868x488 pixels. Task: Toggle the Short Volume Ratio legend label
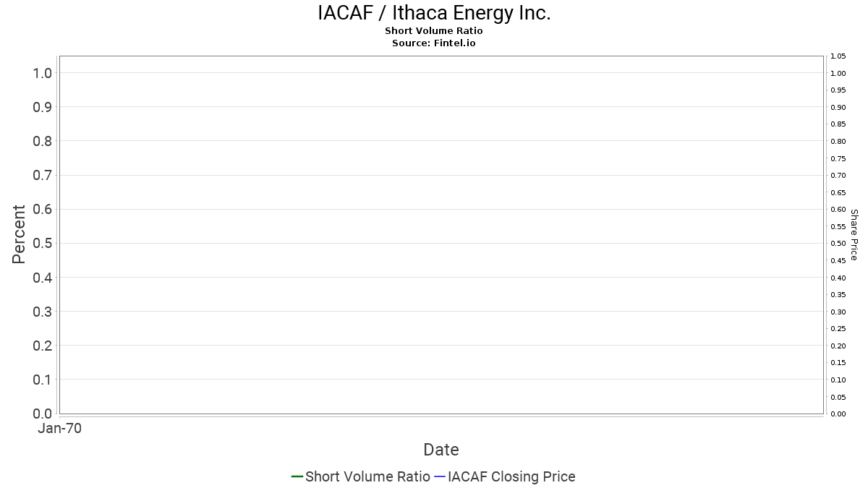[367, 476]
